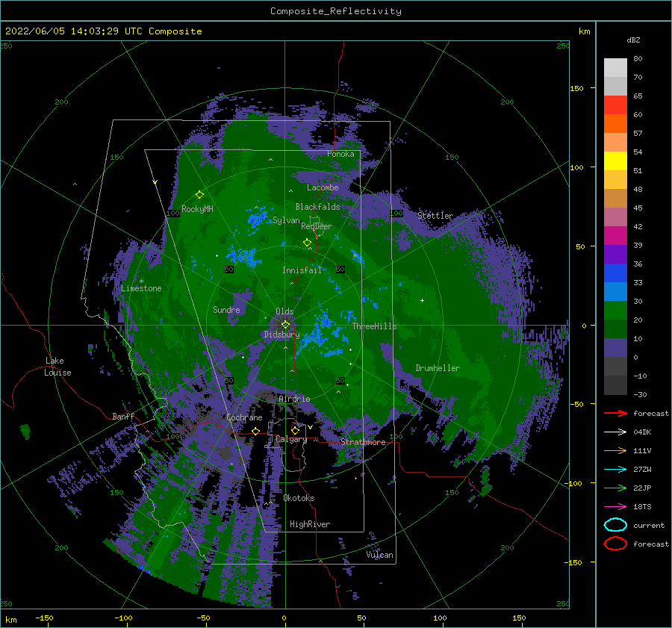Viewport: 672px width, 628px height.
Task: Click the Limestone label
Action: click(x=141, y=288)
